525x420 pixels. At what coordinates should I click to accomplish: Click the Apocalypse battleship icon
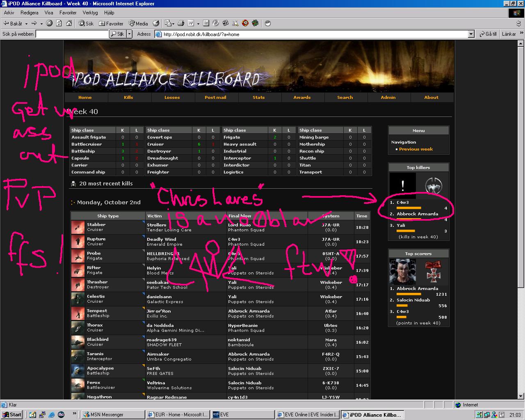pos(78,371)
